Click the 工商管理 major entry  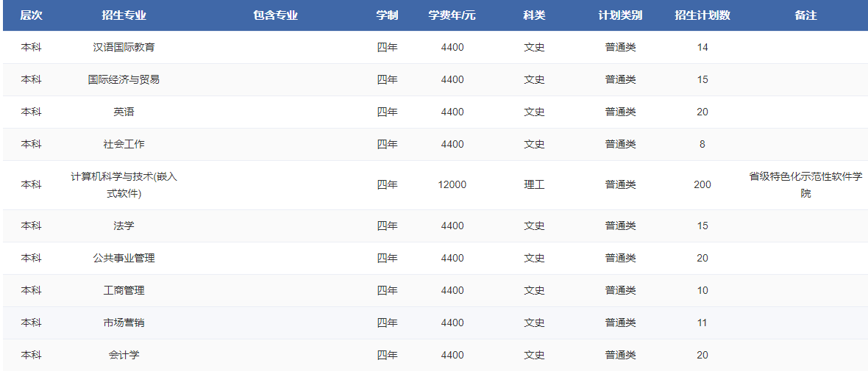click(124, 290)
